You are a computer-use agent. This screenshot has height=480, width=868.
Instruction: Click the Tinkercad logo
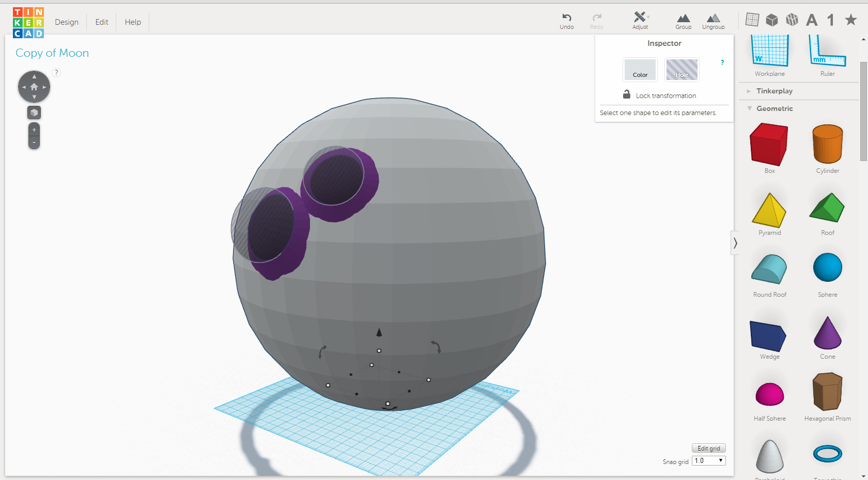(x=28, y=22)
